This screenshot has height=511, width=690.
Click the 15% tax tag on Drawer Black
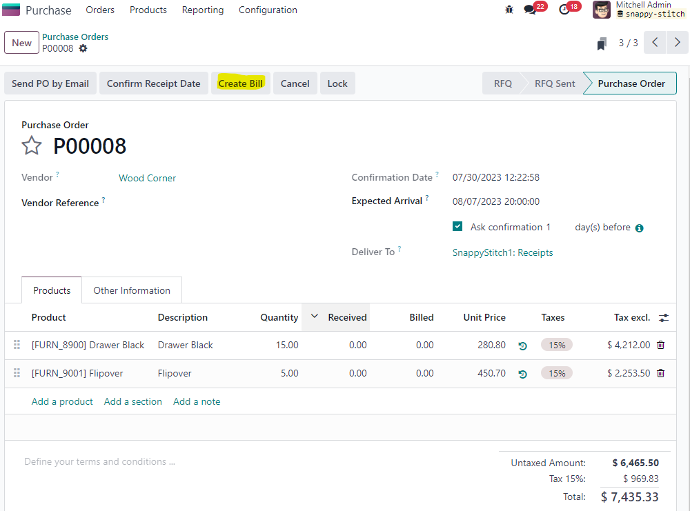point(557,345)
